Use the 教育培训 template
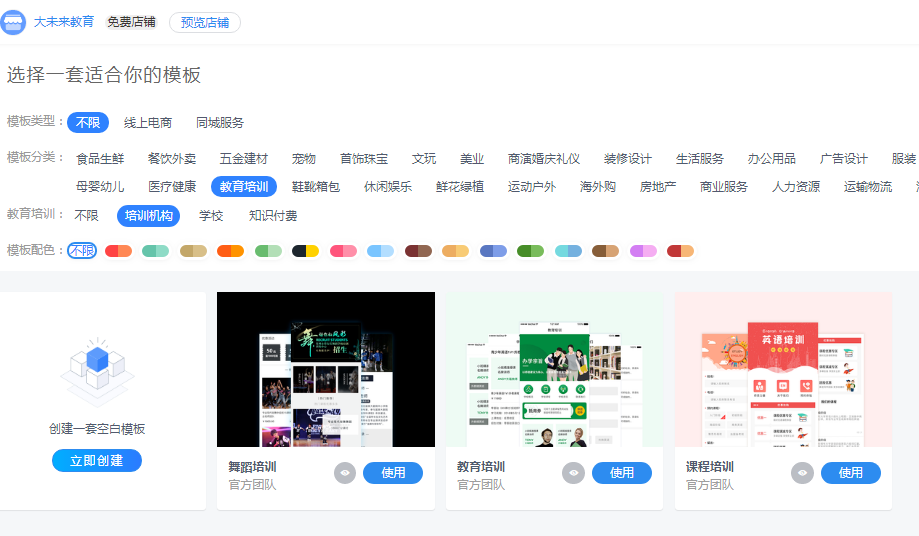 622,473
